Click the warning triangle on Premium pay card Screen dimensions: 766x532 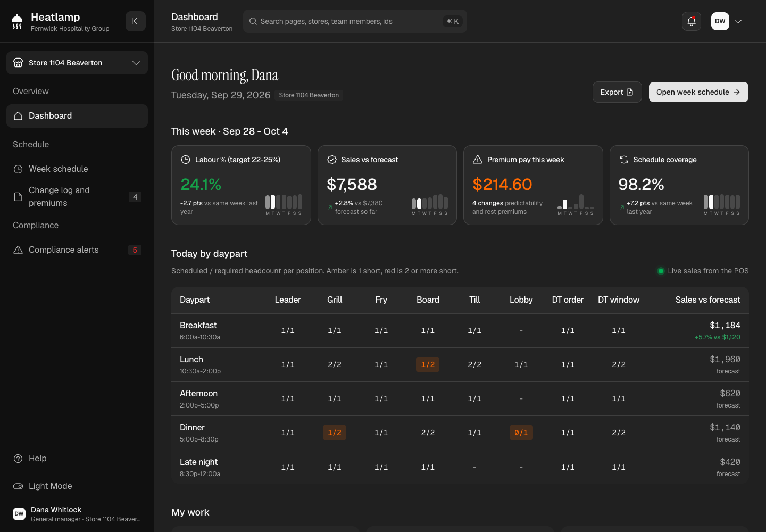[x=478, y=160]
